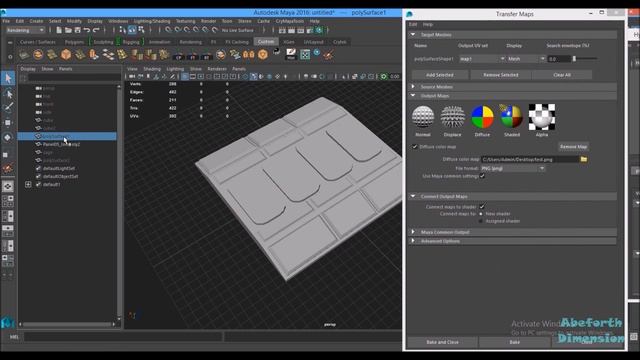
Task: Toggle the Diffuse color map checkbox
Action: [415, 147]
